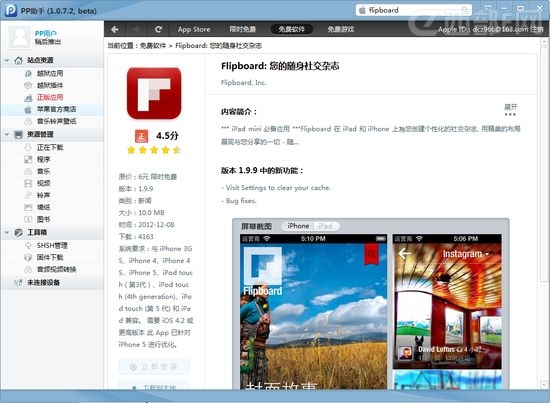
Task: Maximize the PP助手 window
Action: 521,8
